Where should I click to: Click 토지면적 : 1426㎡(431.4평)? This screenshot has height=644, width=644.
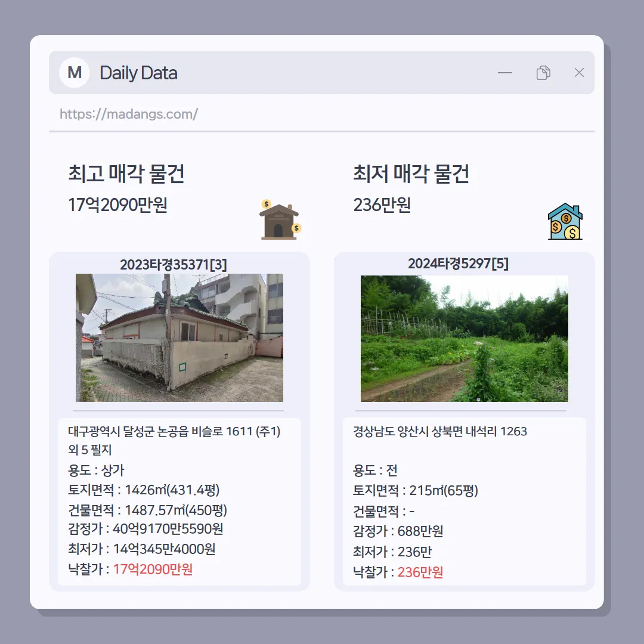coord(144,490)
